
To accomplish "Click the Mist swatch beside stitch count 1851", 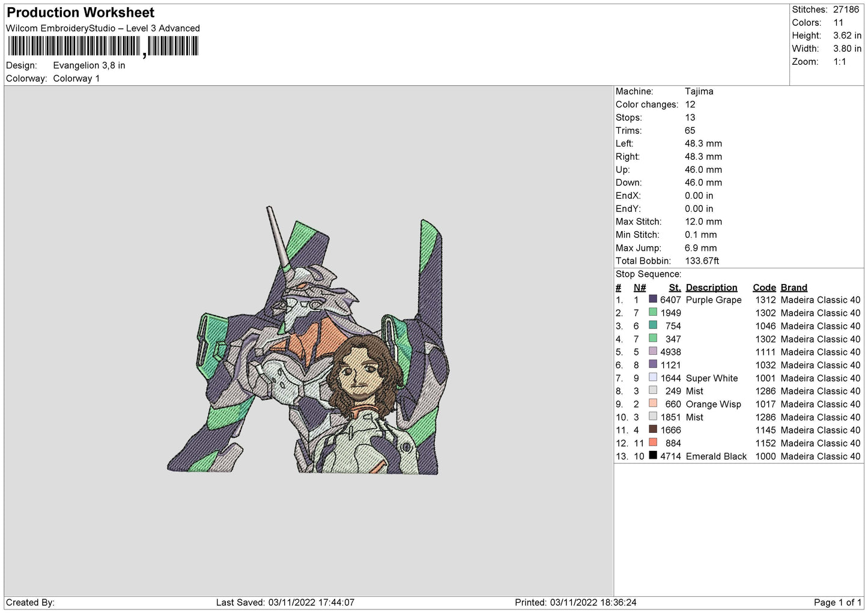I will [x=653, y=417].
